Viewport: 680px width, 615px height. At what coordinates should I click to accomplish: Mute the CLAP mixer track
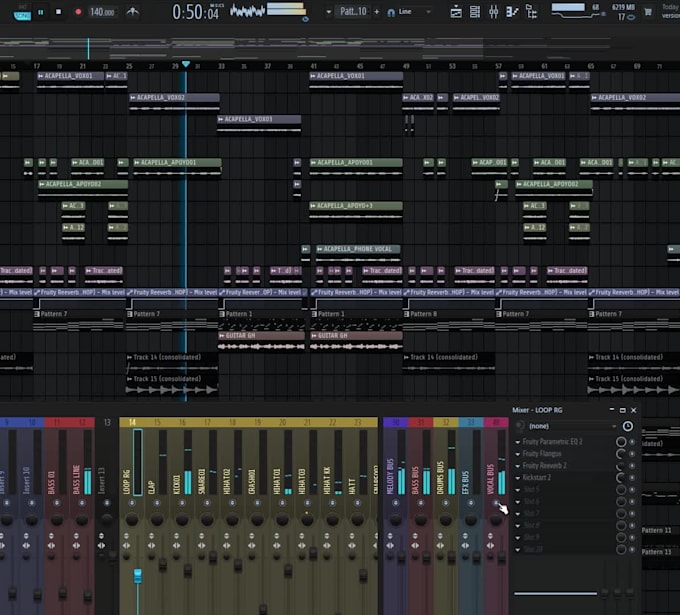(157, 503)
